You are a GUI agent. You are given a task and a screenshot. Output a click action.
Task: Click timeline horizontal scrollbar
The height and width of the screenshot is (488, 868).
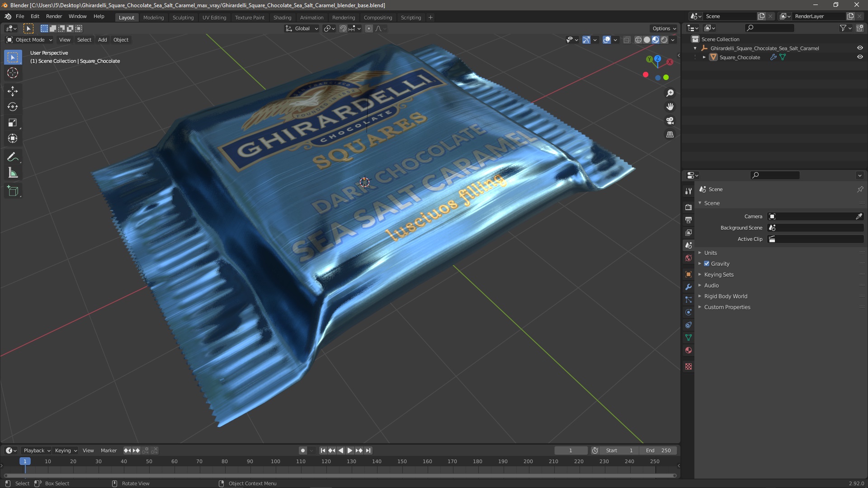click(340, 475)
